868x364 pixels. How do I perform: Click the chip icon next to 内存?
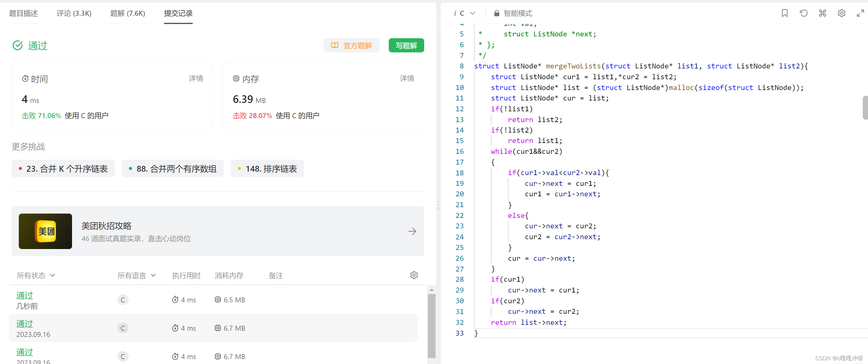[x=236, y=79]
